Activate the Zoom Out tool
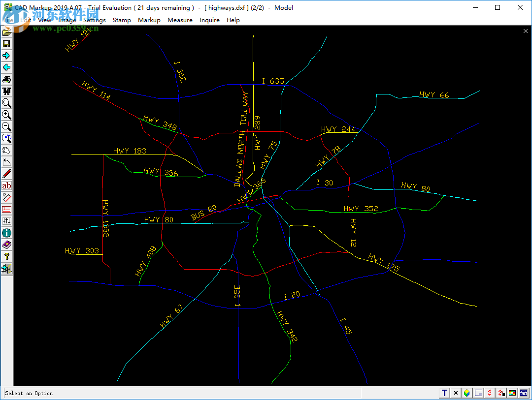This screenshot has height=400, width=532. coord(6,126)
